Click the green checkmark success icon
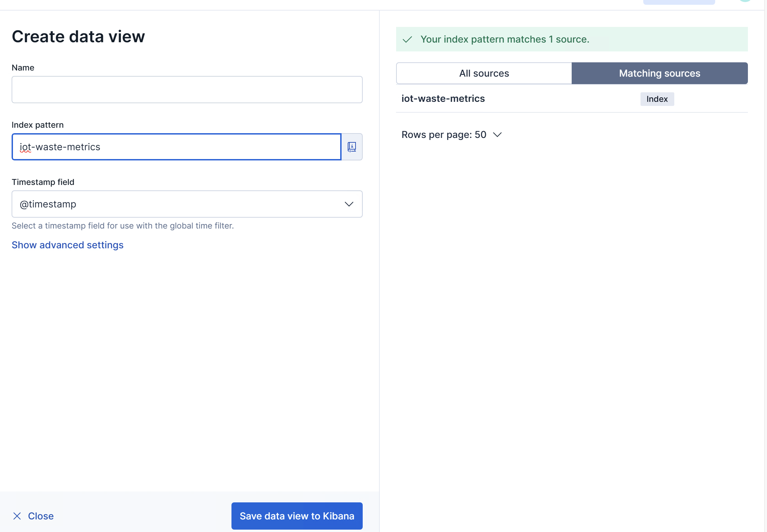Screen dimensions: 767x532 coord(407,40)
